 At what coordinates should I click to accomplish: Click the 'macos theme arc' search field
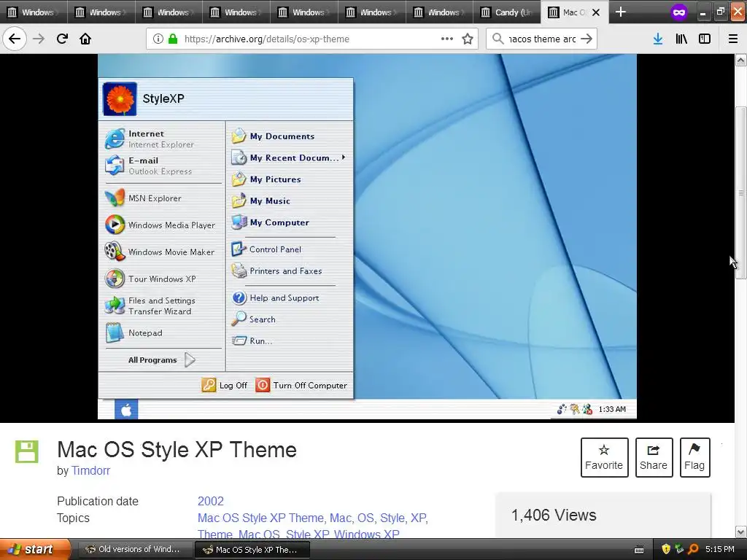(x=542, y=39)
